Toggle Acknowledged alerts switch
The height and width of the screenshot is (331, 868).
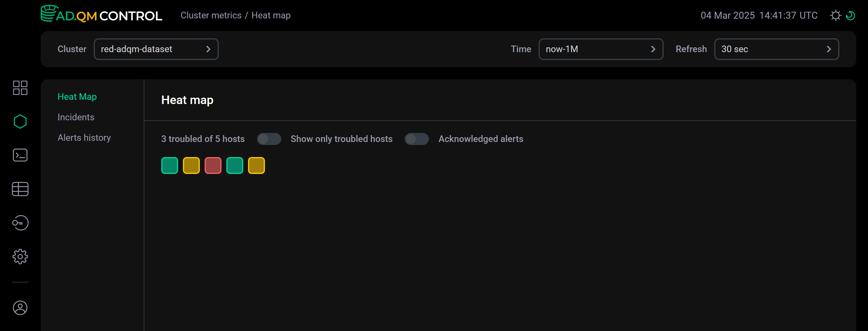click(417, 139)
